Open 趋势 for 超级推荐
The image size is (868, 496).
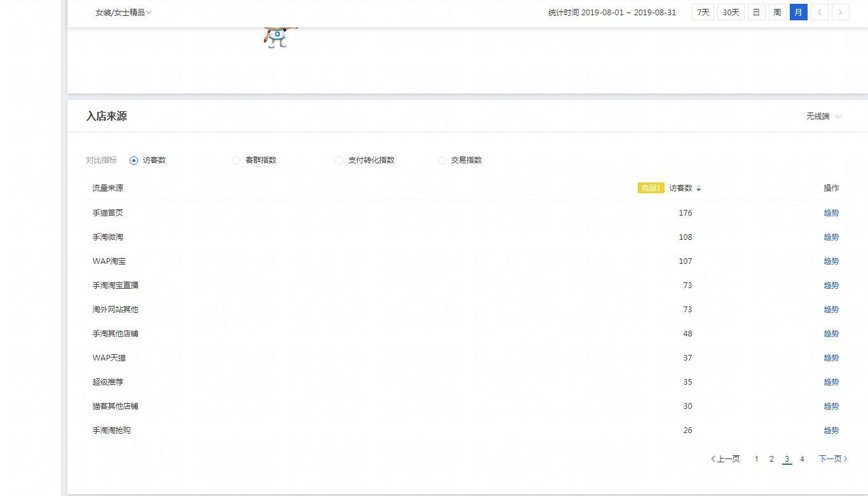tap(831, 382)
